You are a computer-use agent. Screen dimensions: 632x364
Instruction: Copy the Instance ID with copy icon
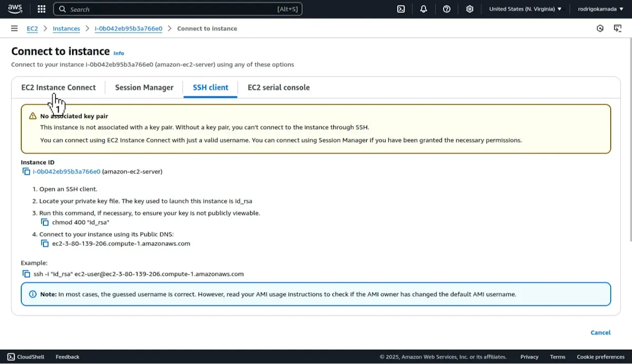click(26, 171)
